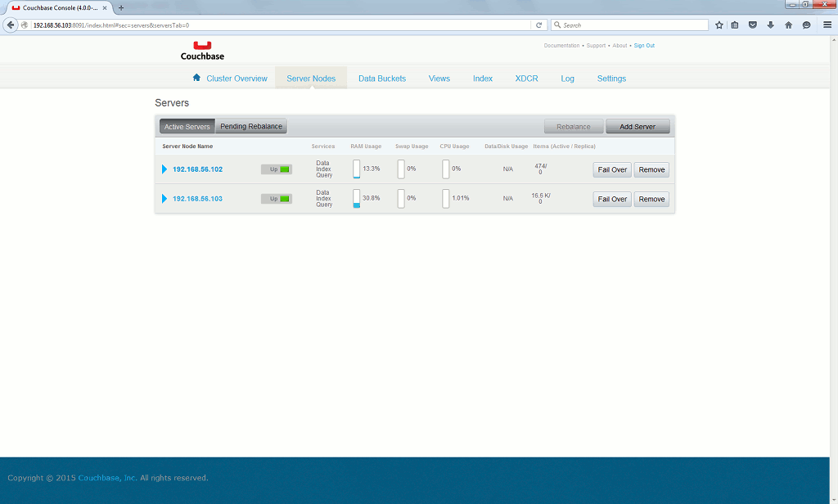Switch to Pending Rebalance view
This screenshot has height=504, width=838.
(251, 126)
